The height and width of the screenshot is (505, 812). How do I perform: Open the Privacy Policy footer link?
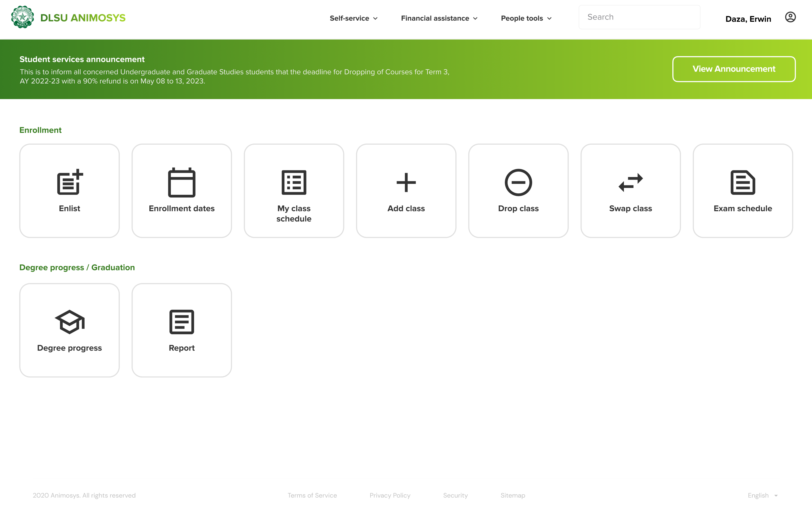(x=390, y=495)
